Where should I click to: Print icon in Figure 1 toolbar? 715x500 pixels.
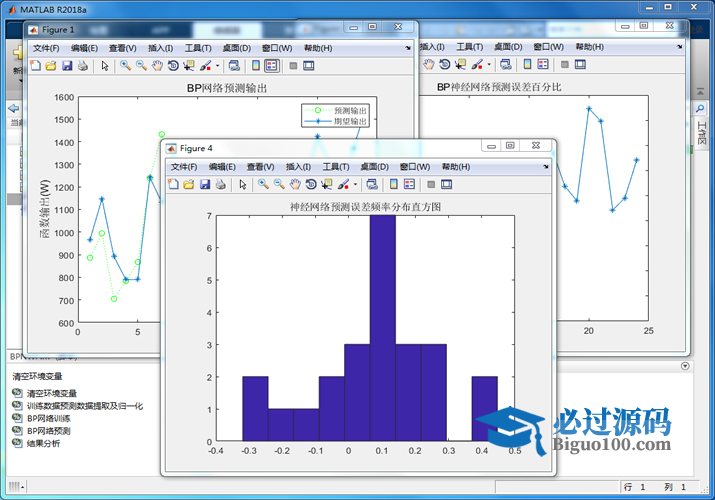(x=83, y=66)
